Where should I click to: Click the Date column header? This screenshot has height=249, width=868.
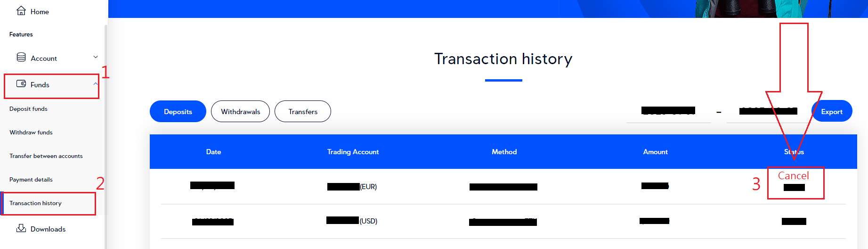(x=213, y=152)
